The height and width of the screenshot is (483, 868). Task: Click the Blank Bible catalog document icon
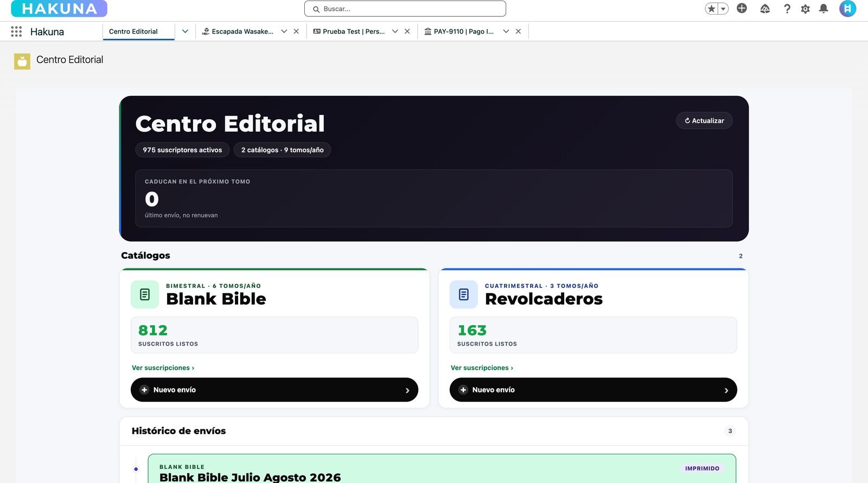145,294
